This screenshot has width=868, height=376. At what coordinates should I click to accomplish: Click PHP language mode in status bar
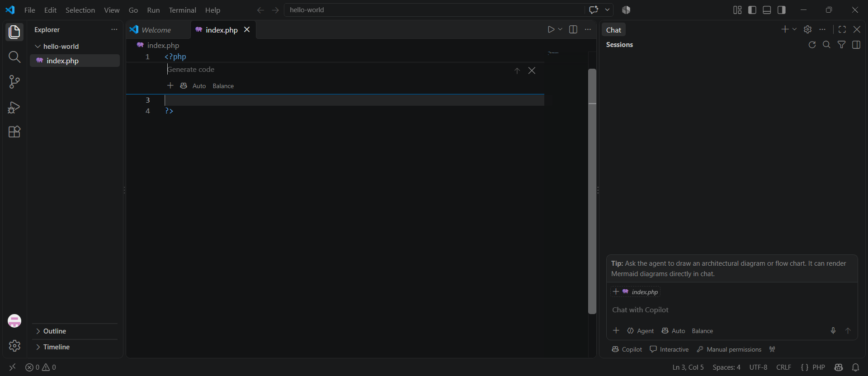tap(819, 367)
